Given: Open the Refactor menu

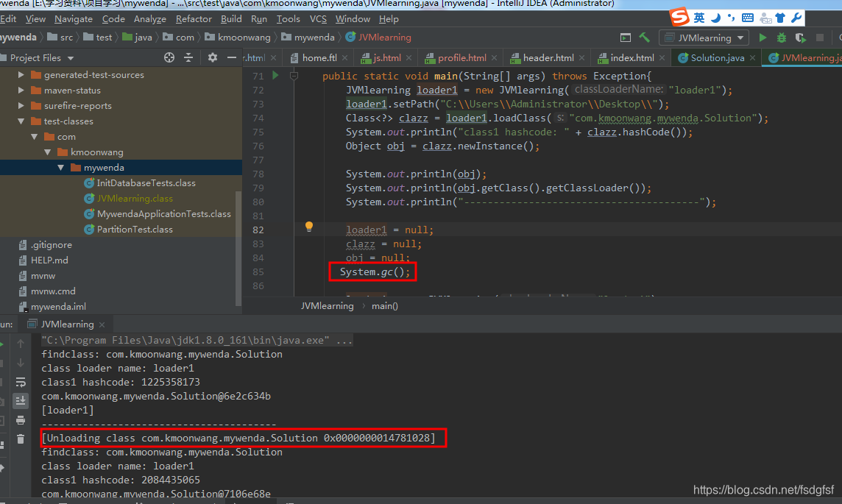Looking at the screenshot, I should pyautogui.click(x=194, y=19).
